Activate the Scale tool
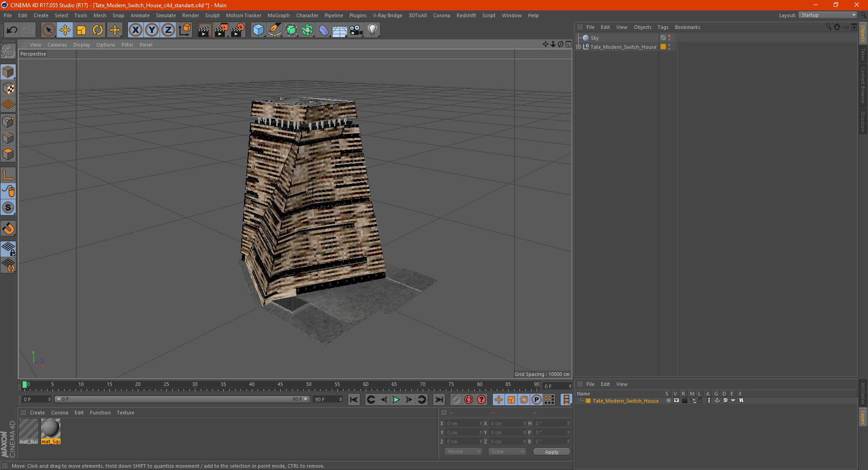868x470 pixels. pos(81,30)
